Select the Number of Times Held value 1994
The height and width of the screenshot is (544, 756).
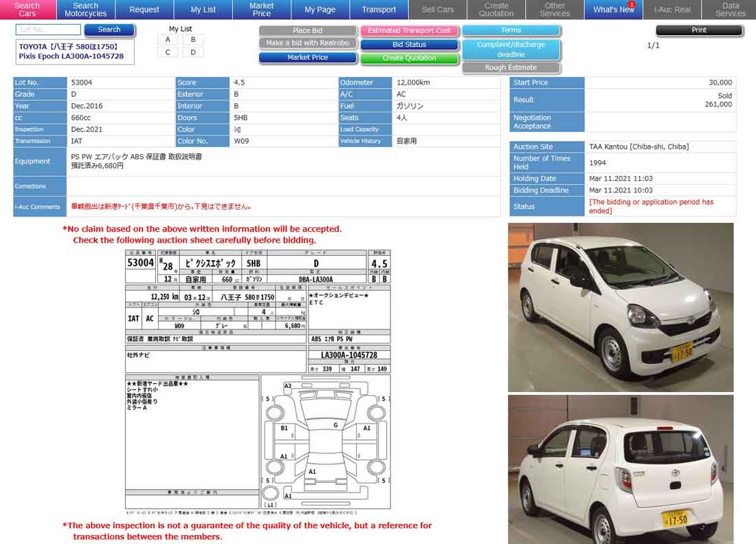[x=597, y=163]
